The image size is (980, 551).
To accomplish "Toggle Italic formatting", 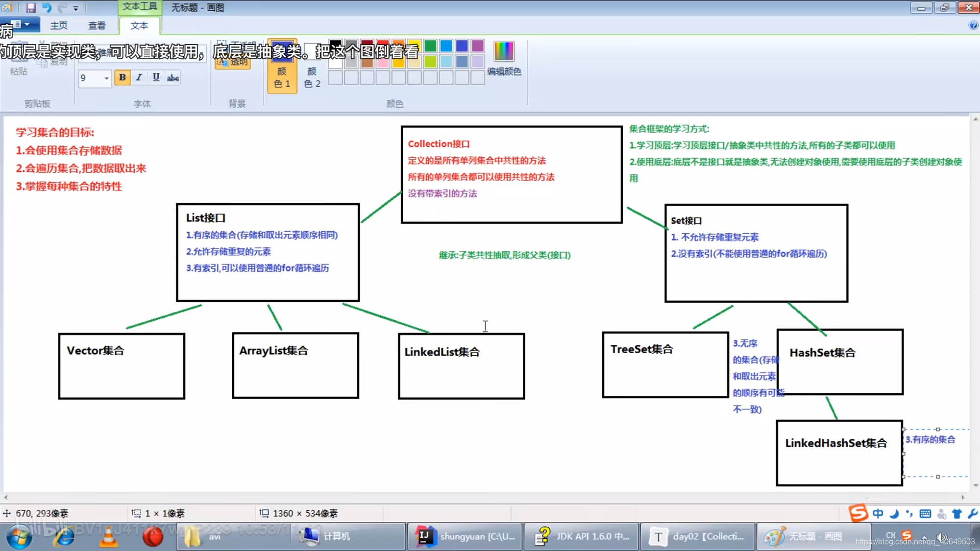I will [139, 77].
